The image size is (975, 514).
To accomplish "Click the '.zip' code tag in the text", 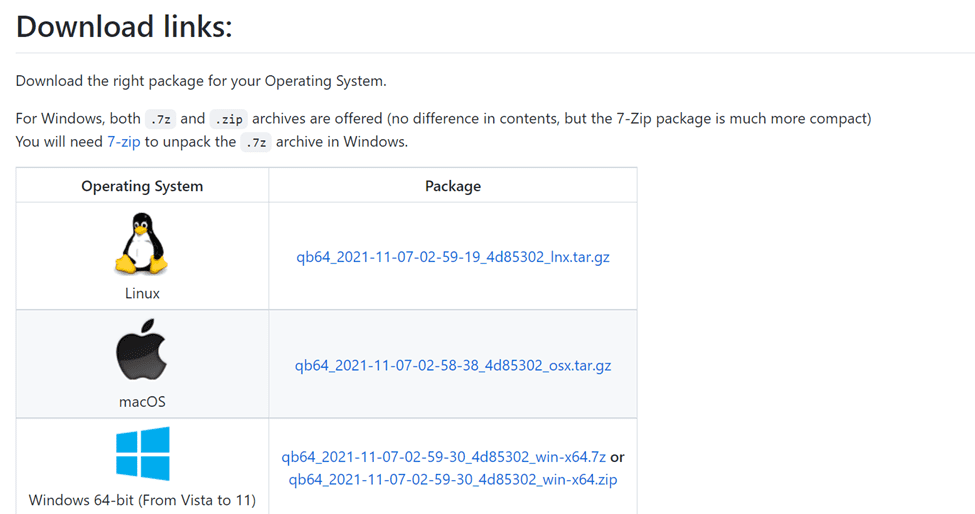I will click(229, 119).
